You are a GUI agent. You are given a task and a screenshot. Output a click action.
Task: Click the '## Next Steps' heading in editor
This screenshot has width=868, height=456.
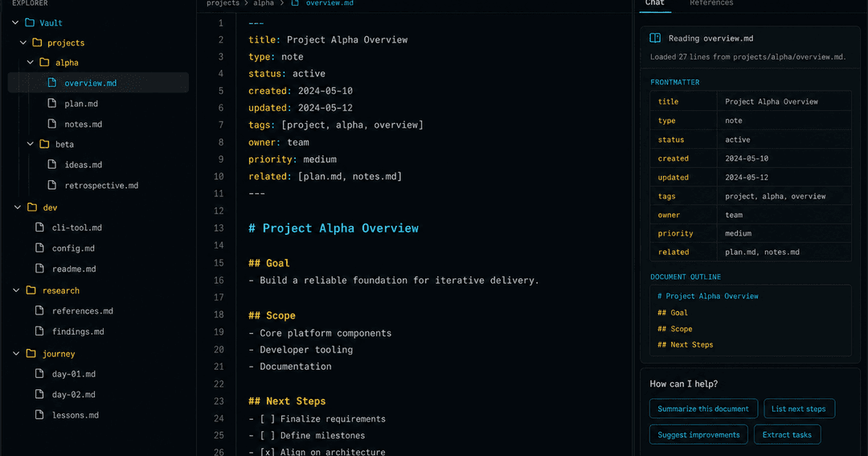tap(287, 401)
